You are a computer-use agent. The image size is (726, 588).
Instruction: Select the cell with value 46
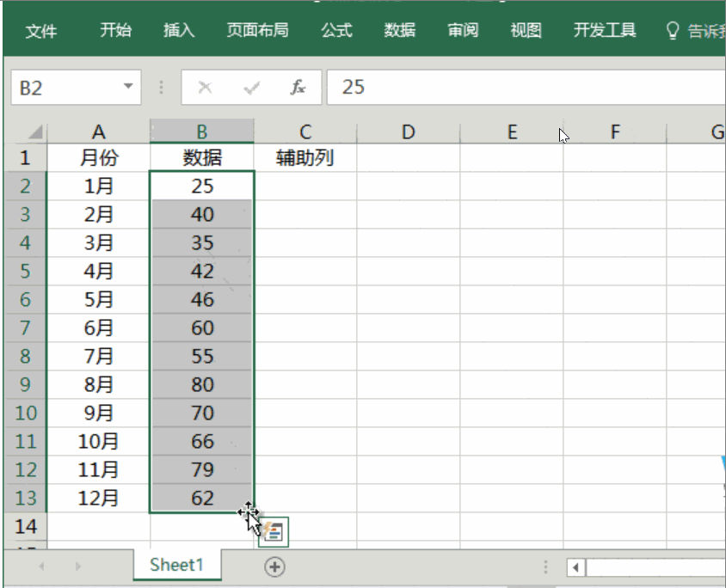202,299
